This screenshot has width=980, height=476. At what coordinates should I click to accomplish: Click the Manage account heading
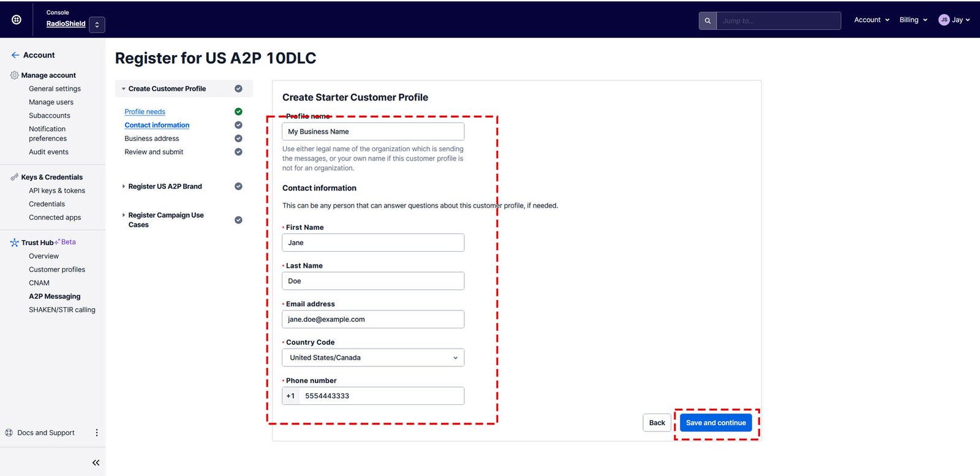(x=48, y=75)
